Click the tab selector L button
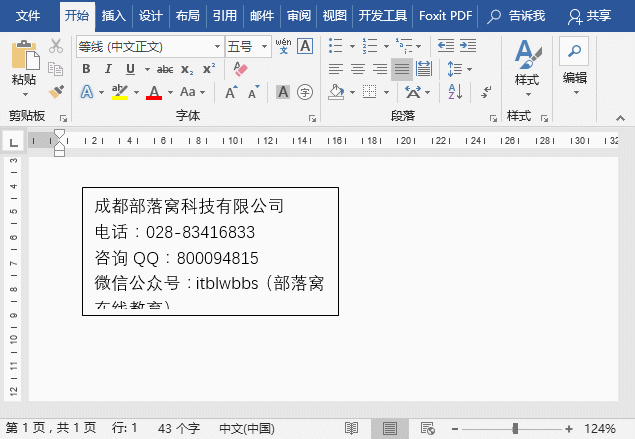The height and width of the screenshot is (439, 635). click(13, 143)
